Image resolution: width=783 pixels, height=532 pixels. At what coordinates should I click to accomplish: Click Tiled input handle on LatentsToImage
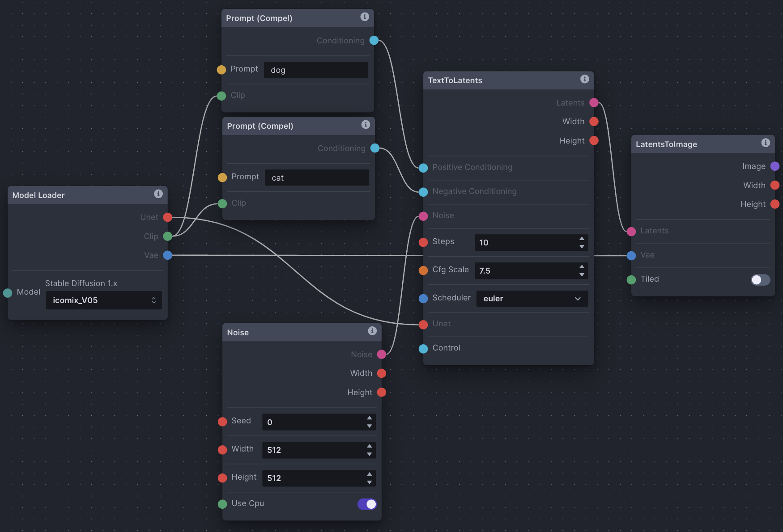(631, 280)
